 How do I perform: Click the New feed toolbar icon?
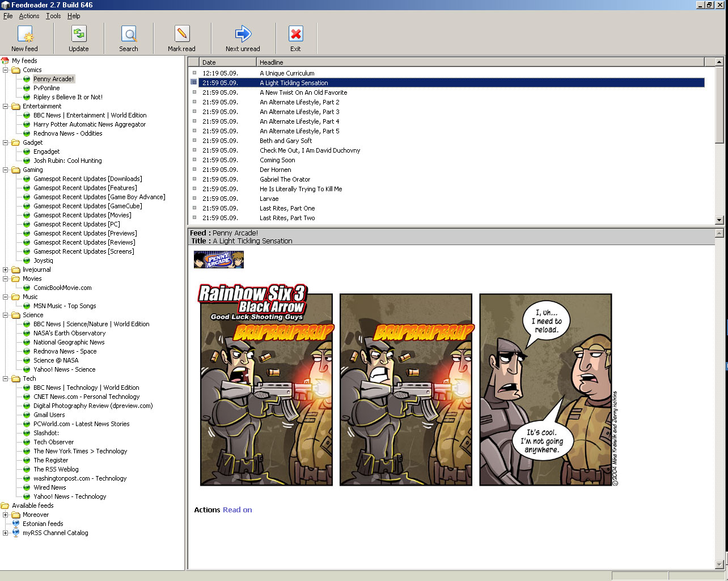(x=25, y=34)
